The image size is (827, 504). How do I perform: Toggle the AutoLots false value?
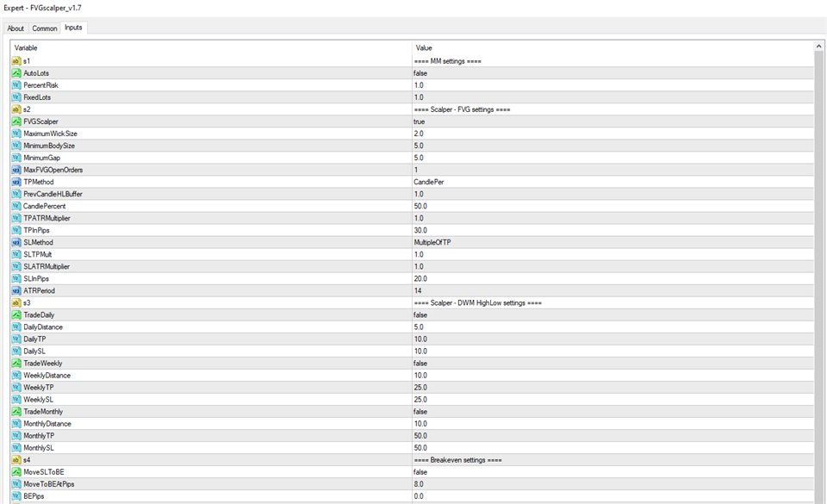pos(420,73)
